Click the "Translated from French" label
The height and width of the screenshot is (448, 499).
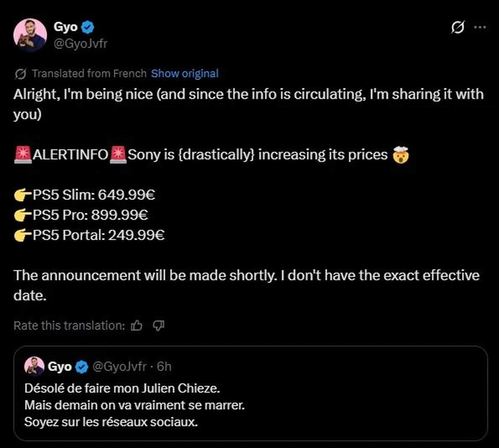click(x=89, y=74)
